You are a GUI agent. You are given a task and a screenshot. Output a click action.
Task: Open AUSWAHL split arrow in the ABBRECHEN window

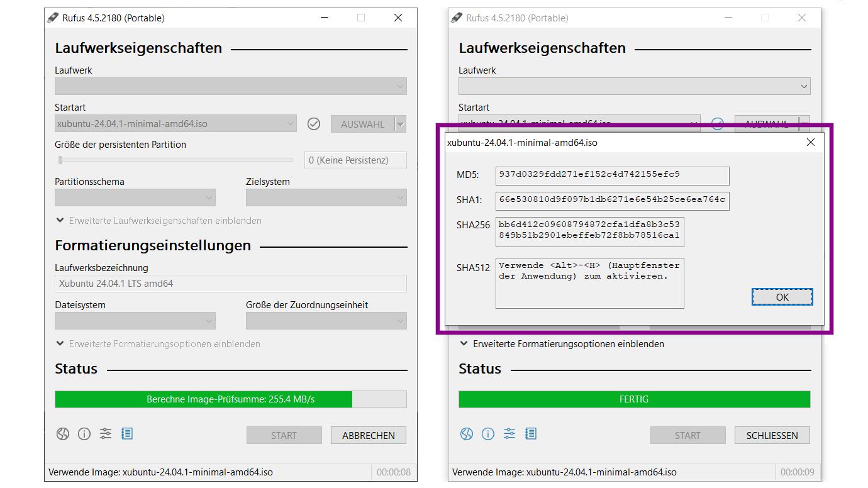pos(401,124)
